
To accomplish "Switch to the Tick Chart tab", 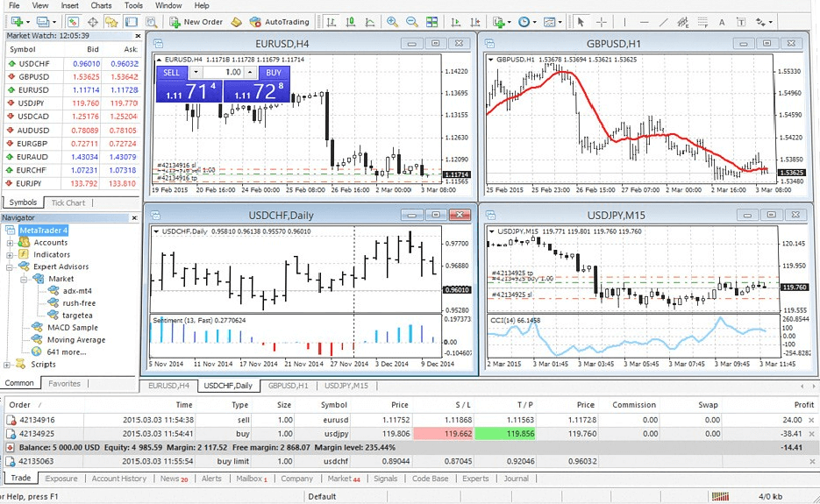I will 68,202.
